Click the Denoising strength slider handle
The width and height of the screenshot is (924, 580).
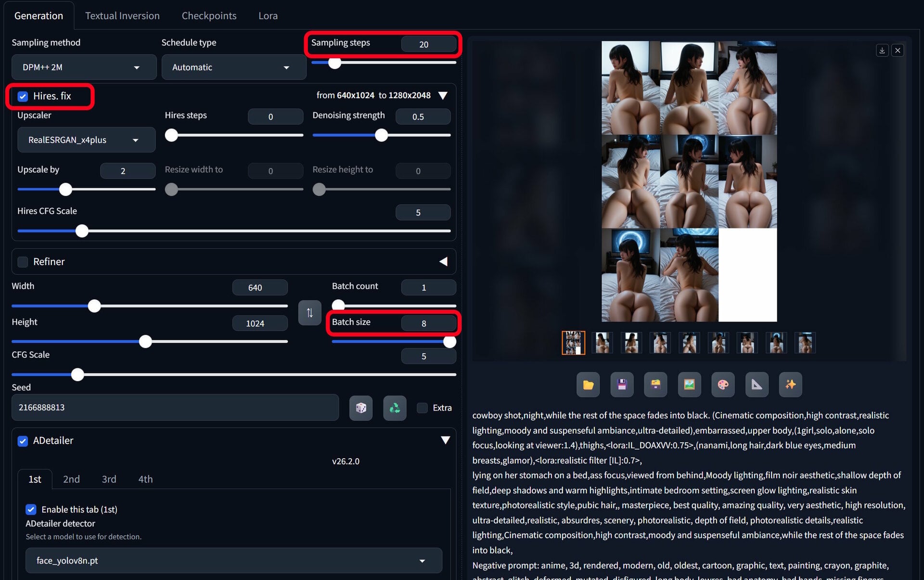381,135
